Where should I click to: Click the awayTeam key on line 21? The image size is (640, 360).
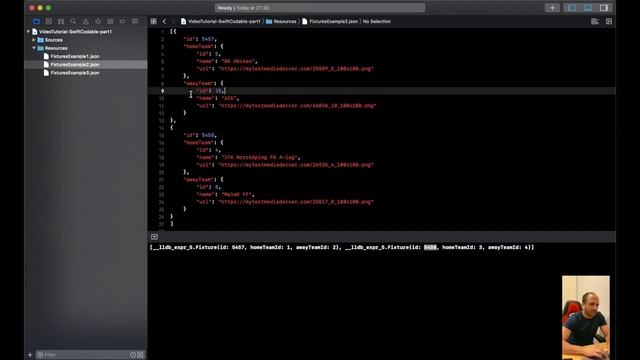click(x=199, y=180)
